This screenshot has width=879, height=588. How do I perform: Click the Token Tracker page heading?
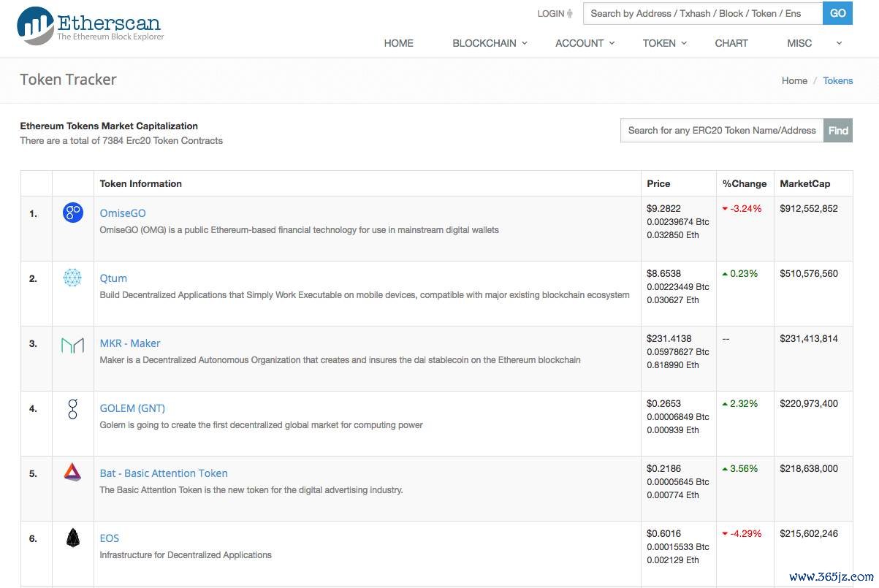click(x=68, y=80)
